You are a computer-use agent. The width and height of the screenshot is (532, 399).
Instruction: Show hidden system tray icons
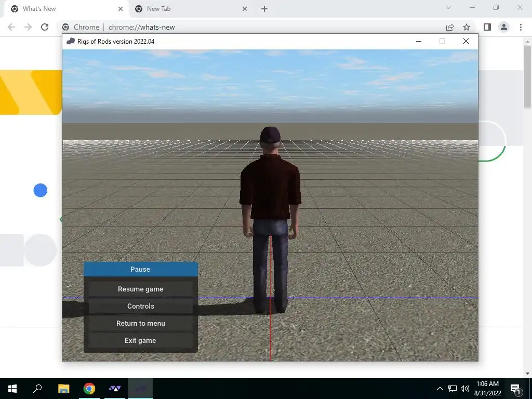click(440, 389)
